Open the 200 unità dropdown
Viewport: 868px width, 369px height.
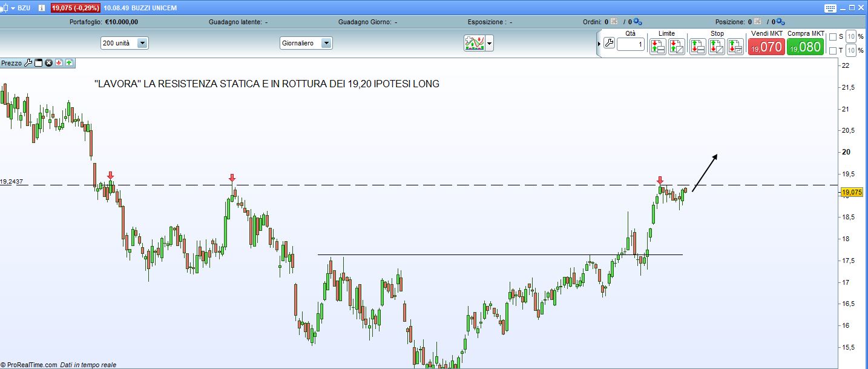124,44
